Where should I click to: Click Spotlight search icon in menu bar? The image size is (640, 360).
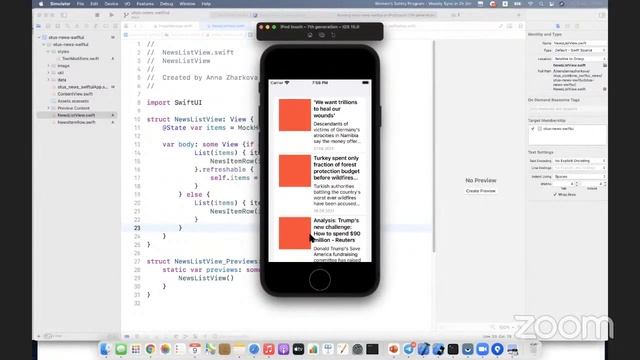tap(541, 4)
